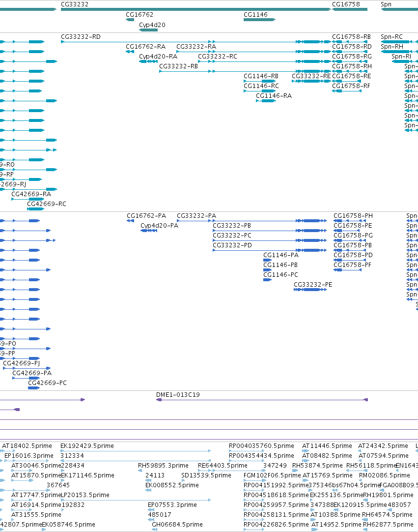
Task: Select protein CG1146-PA
Action: [x=281, y=255]
